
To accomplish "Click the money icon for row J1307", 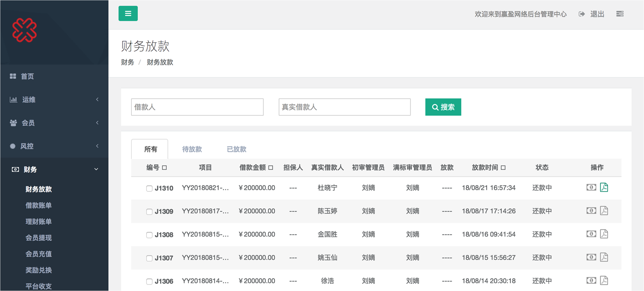I will pos(591,257).
